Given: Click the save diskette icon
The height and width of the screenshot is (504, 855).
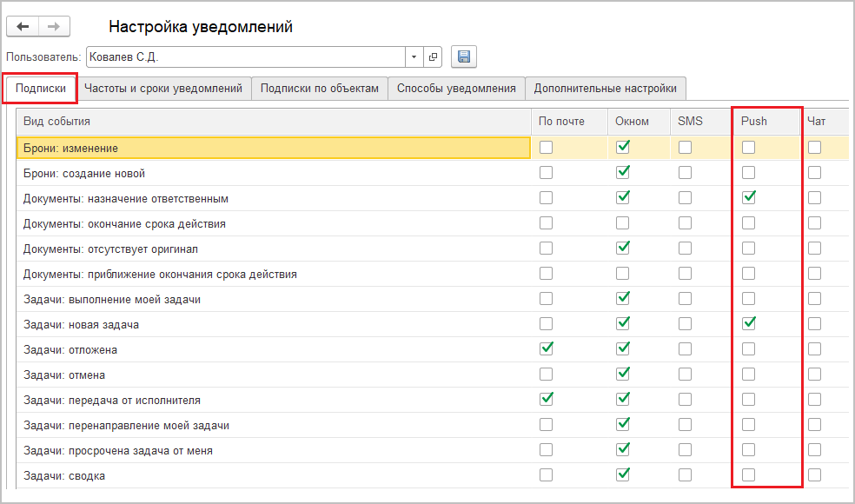Looking at the screenshot, I should point(463,57).
